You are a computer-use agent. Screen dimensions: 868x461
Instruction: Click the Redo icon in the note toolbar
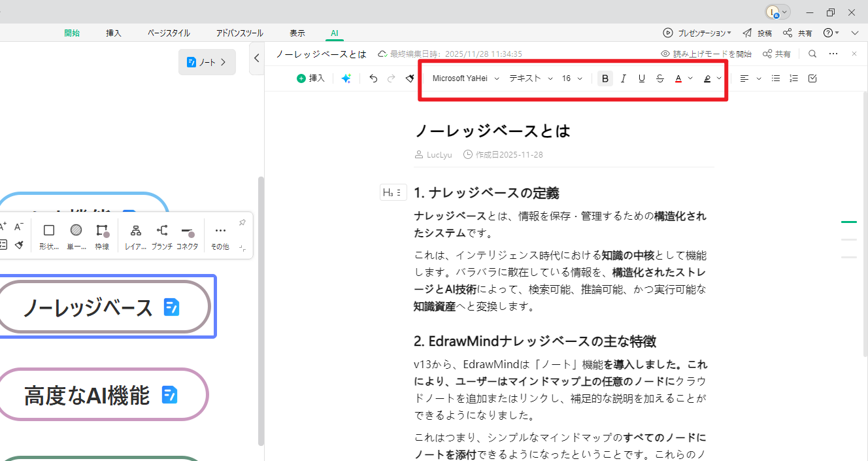point(391,78)
